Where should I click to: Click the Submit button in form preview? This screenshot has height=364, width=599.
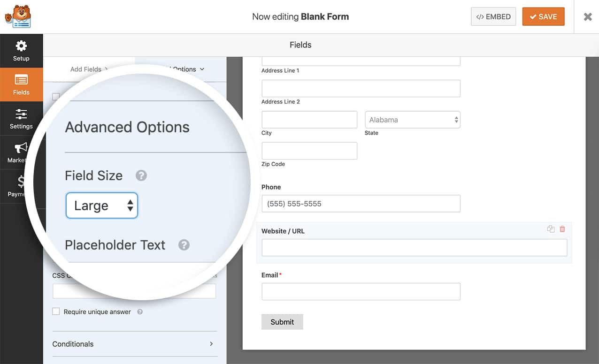pyautogui.click(x=282, y=322)
